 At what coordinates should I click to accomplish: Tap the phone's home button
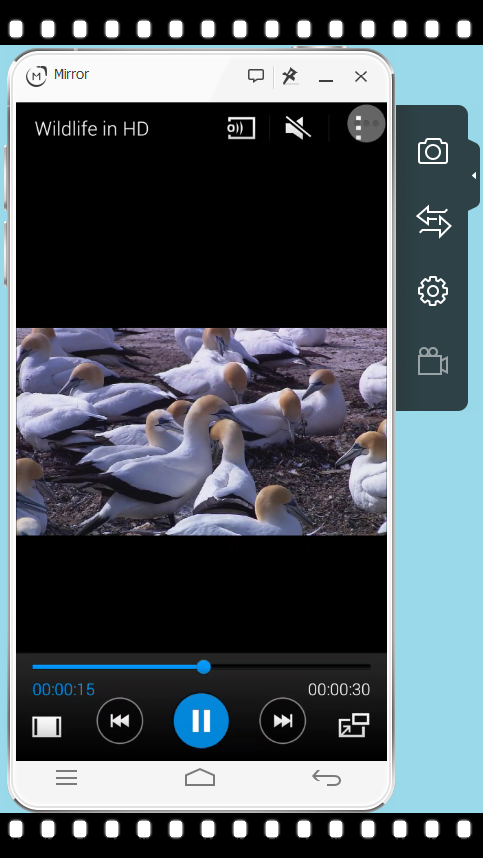(x=200, y=778)
